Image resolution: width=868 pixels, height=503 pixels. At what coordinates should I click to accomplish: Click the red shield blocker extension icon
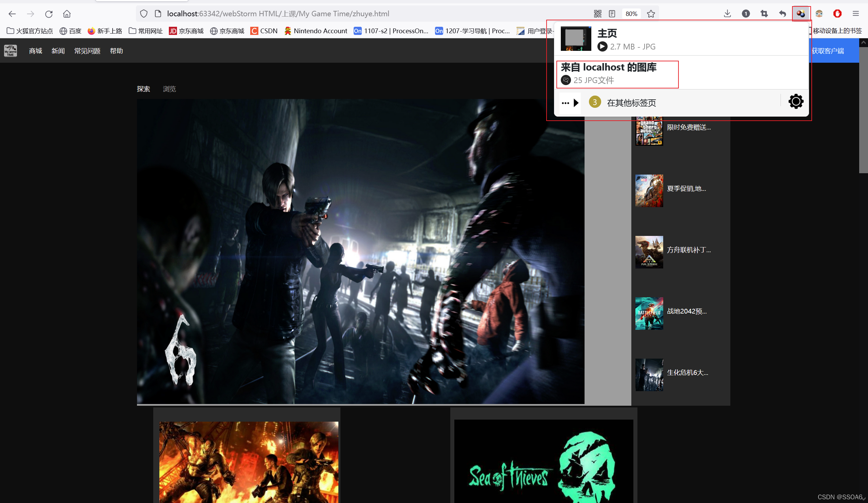click(x=837, y=14)
